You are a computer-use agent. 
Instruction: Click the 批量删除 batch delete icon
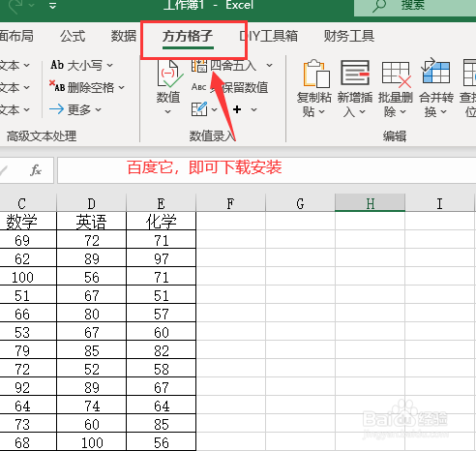[x=396, y=75]
